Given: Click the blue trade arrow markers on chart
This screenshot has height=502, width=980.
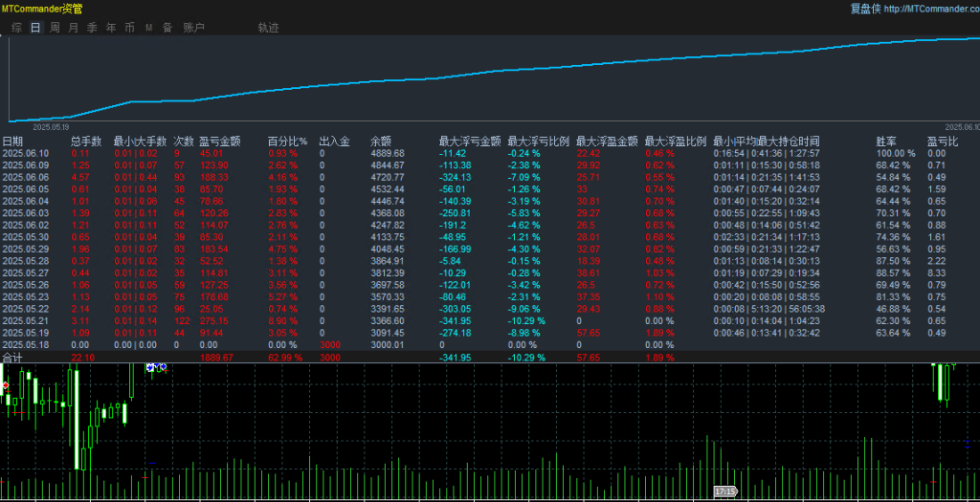Looking at the screenshot, I should point(156,367).
